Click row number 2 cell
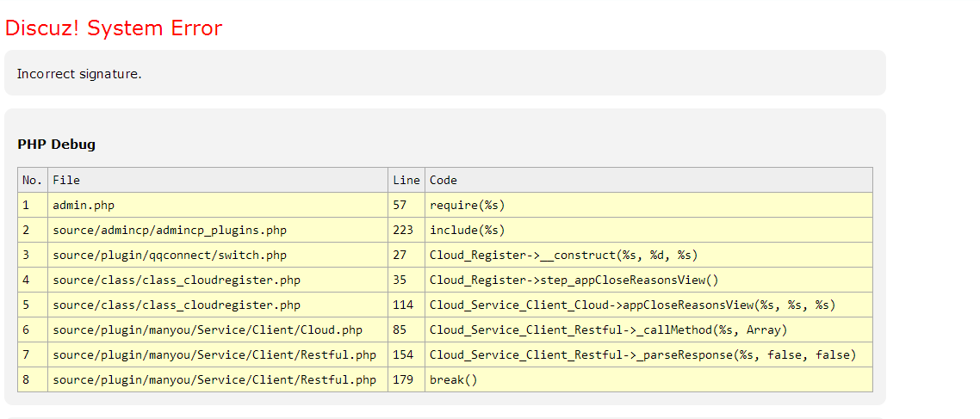The image size is (980, 419). (33, 230)
